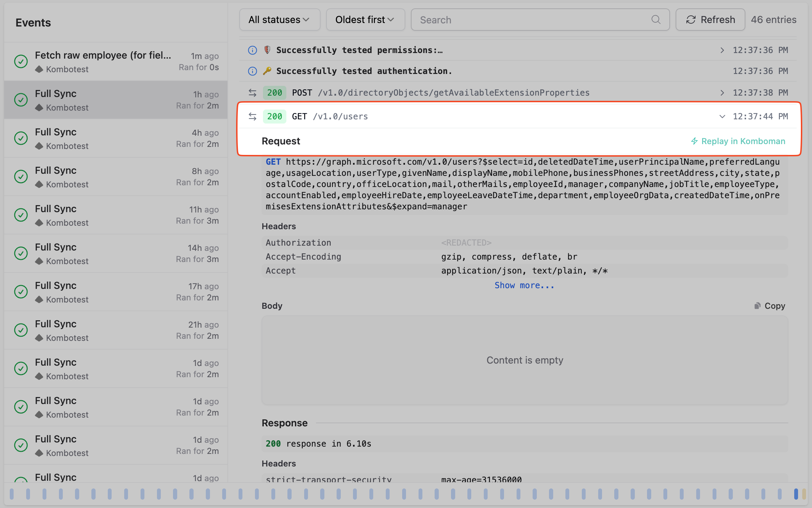
Task: Click the Show more link under Headers
Action: (x=524, y=285)
